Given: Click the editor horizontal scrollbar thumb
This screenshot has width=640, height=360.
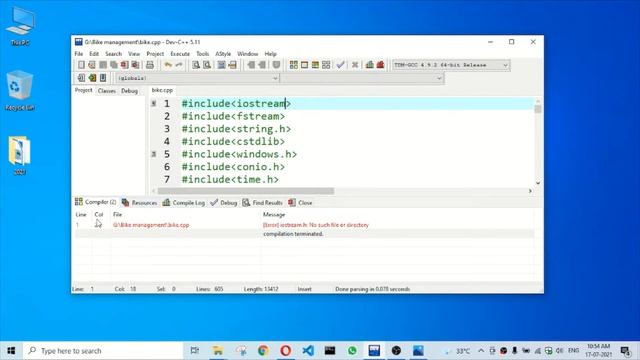Looking at the screenshot, I should click(246, 191).
